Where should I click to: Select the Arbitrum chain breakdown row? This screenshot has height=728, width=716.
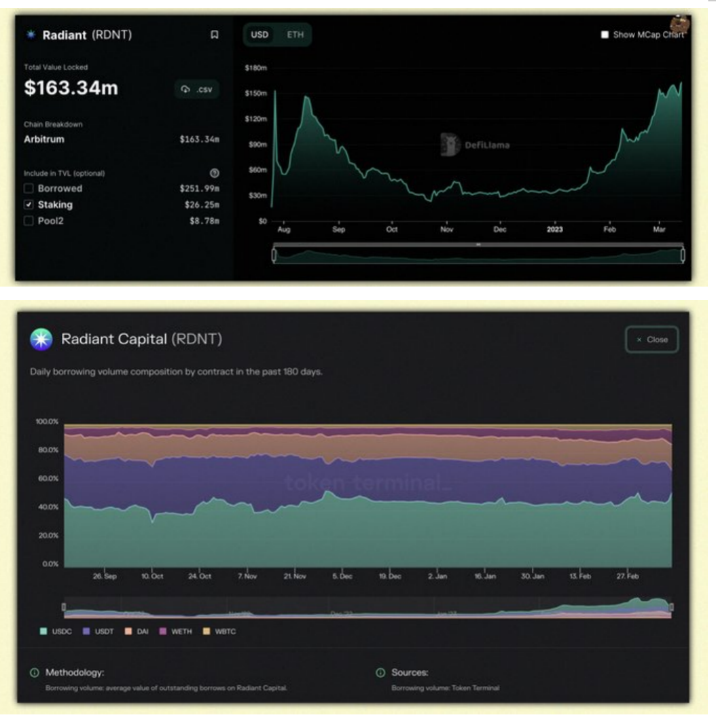coord(122,139)
